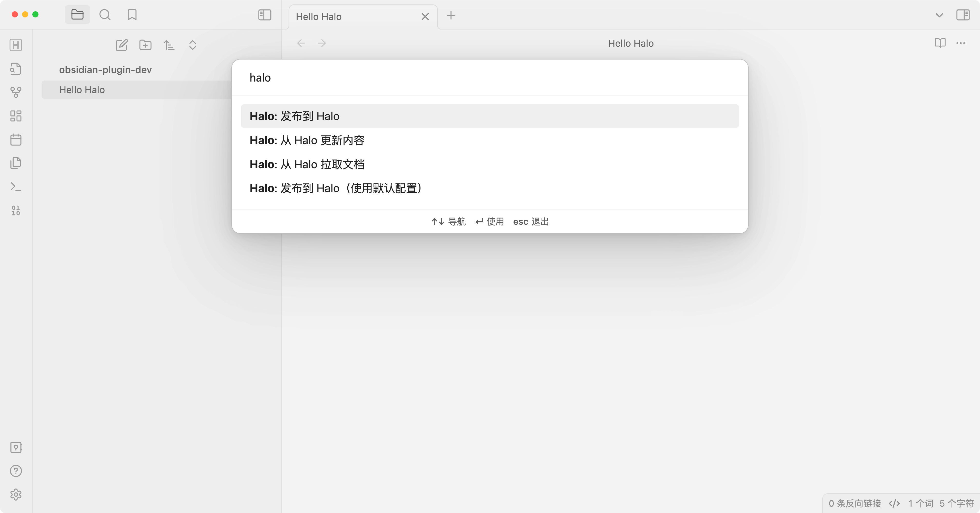Switch to reading view book icon
This screenshot has height=513, width=980.
pos(940,43)
